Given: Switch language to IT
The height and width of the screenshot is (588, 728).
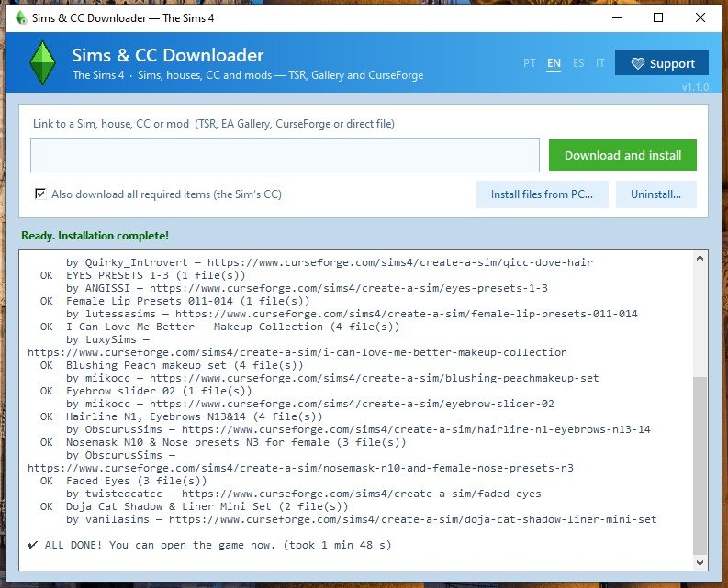Looking at the screenshot, I should click(599, 63).
